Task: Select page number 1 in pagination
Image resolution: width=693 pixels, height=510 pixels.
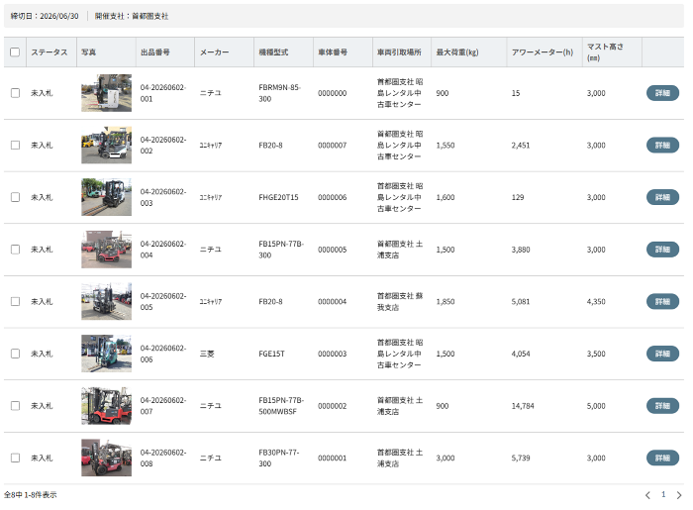Action: pyautogui.click(x=663, y=495)
